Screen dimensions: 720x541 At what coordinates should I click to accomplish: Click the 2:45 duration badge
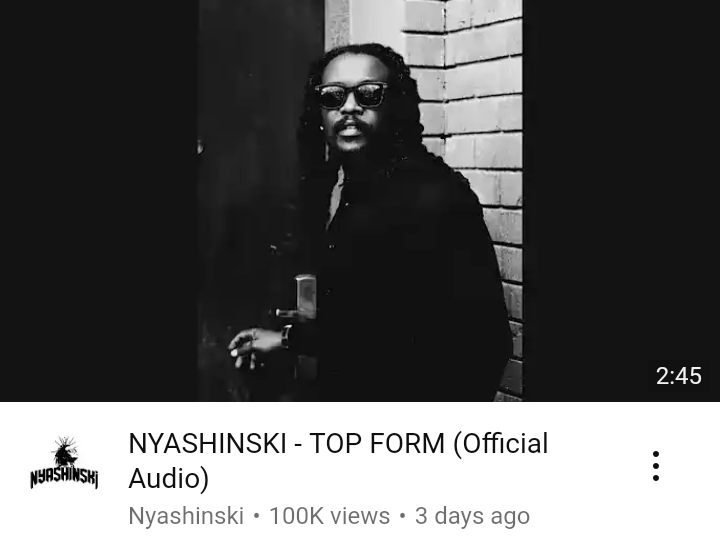(679, 376)
